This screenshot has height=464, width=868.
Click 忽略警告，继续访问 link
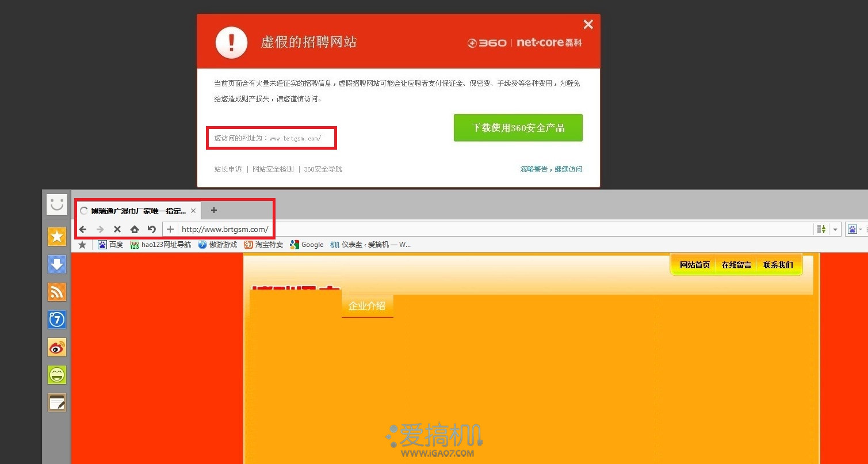coord(551,169)
